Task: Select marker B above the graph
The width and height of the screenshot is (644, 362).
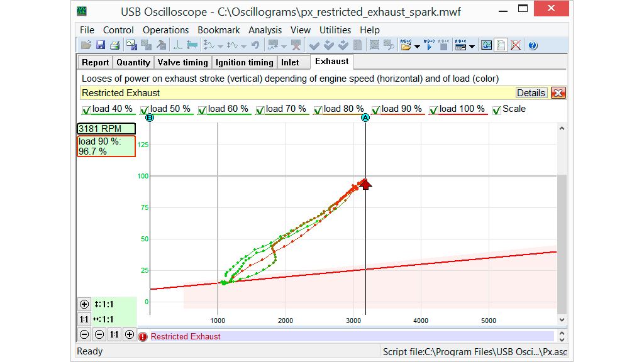Action: point(150,118)
